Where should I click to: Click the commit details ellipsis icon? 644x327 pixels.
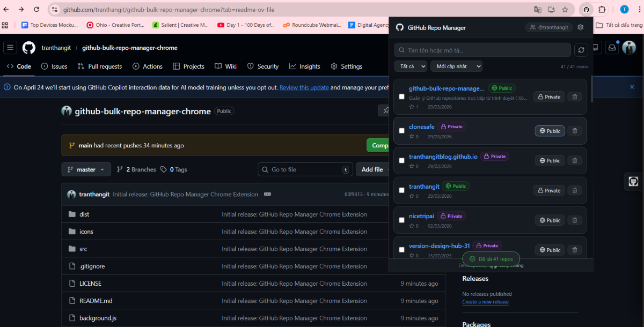(x=267, y=194)
